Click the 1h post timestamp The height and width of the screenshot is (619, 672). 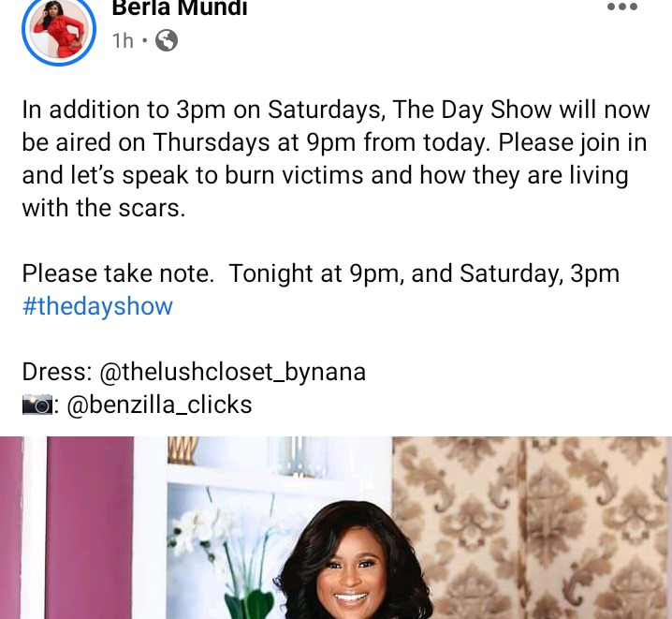[x=123, y=41]
